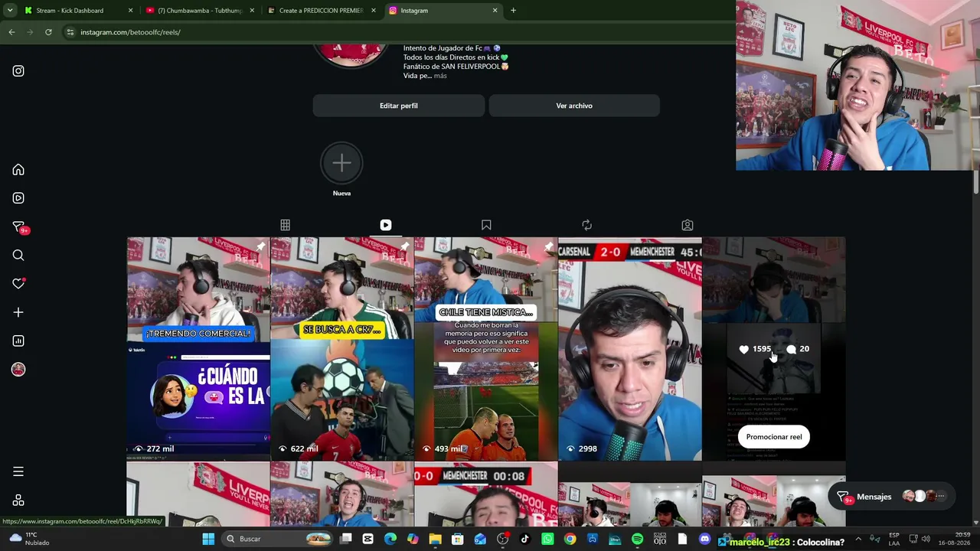
Task: Open the weather widget showing 11°C
Action: pyautogui.click(x=29, y=539)
